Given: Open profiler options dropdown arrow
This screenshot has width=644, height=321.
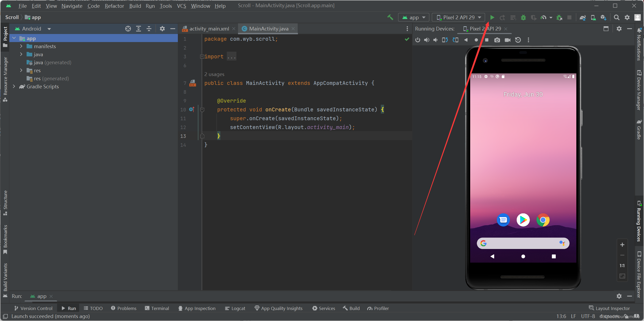Looking at the screenshot, I should pos(551,18).
